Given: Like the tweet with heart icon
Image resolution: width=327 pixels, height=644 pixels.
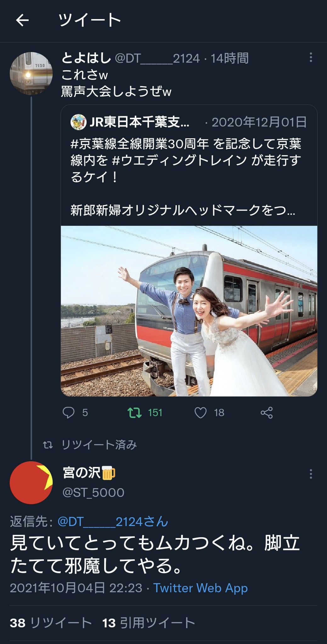Looking at the screenshot, I should pos(200,412).
